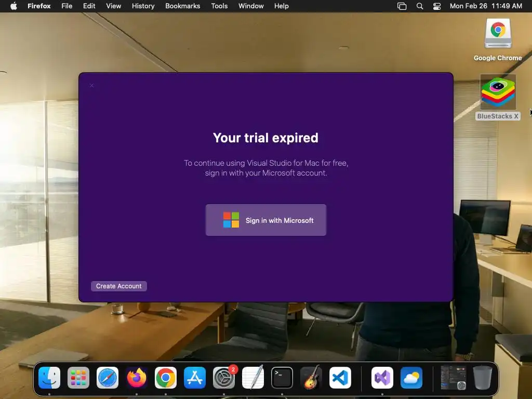
Task: Click the Sign in with Microsoft button
Action: 265,220
